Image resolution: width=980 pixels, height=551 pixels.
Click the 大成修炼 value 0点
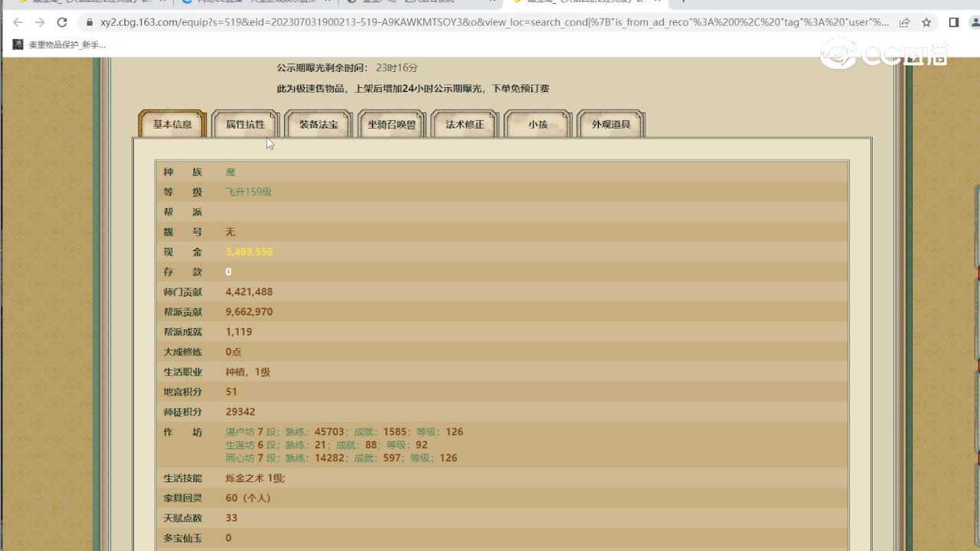(x=234, y=352)
